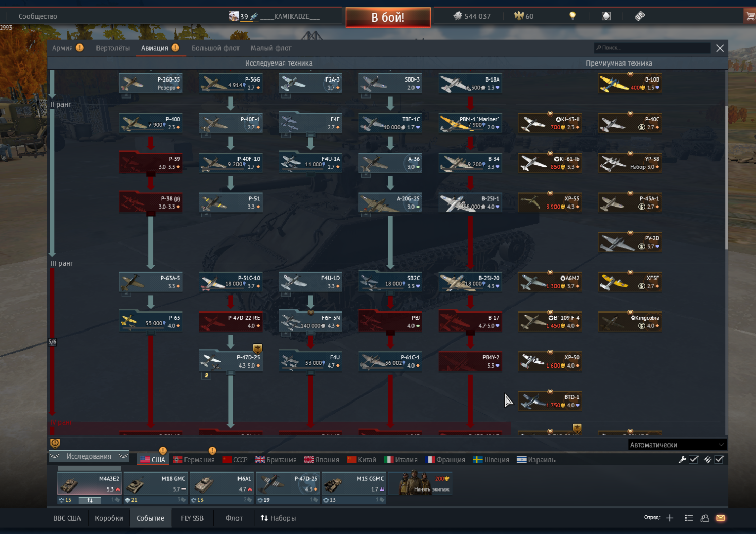
Task: Select the FLY SSB preset
Action: [x=192, y=518]
